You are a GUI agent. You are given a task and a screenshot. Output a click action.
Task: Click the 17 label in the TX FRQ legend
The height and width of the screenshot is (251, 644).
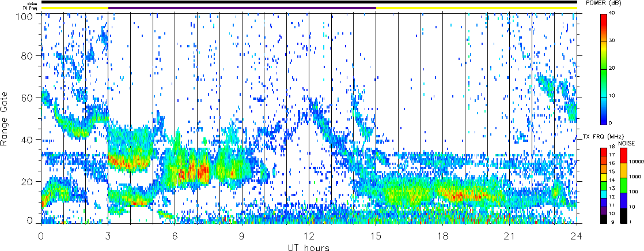coord(611,155)
